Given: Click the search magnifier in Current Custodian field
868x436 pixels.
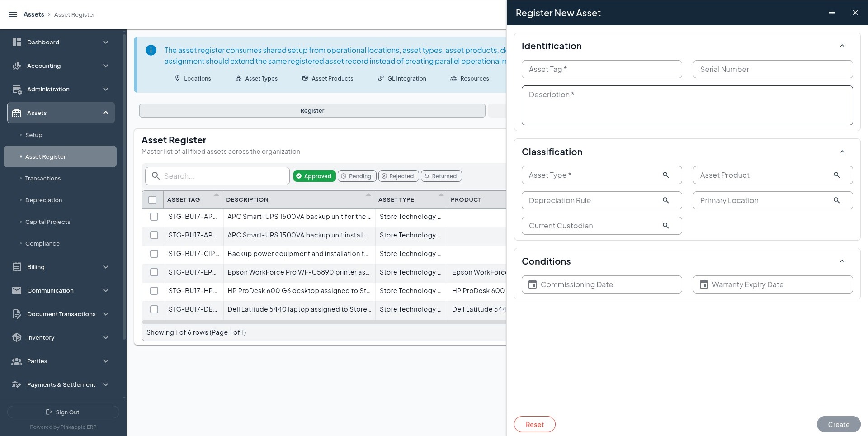Looking at the screenshot, I should pos(665,226).
